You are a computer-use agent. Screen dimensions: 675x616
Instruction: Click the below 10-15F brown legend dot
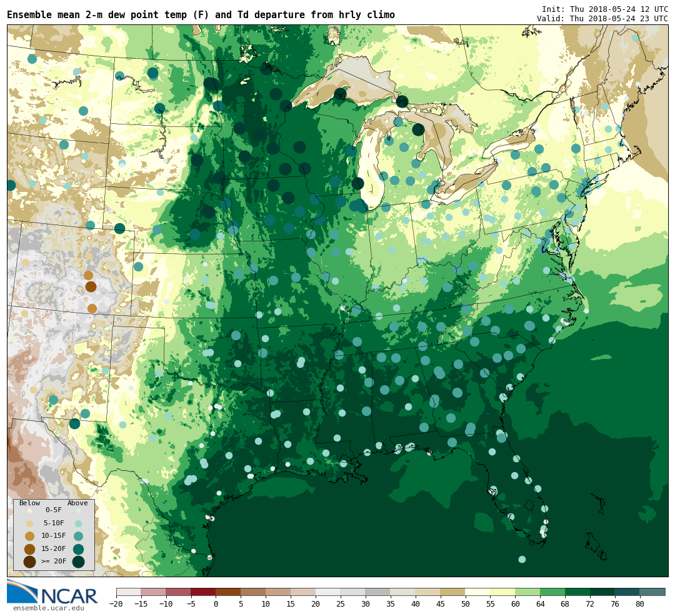[30, 537]
